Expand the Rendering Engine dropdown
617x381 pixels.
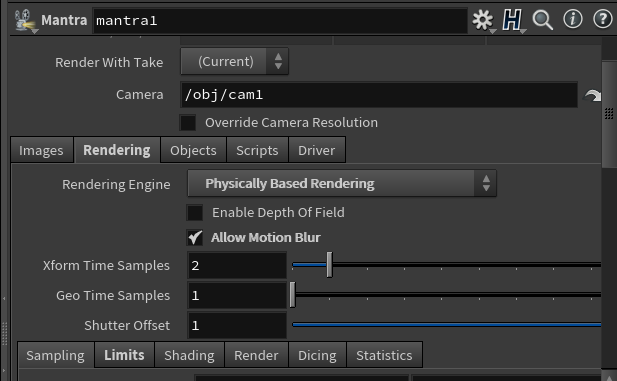click(342, 183)
